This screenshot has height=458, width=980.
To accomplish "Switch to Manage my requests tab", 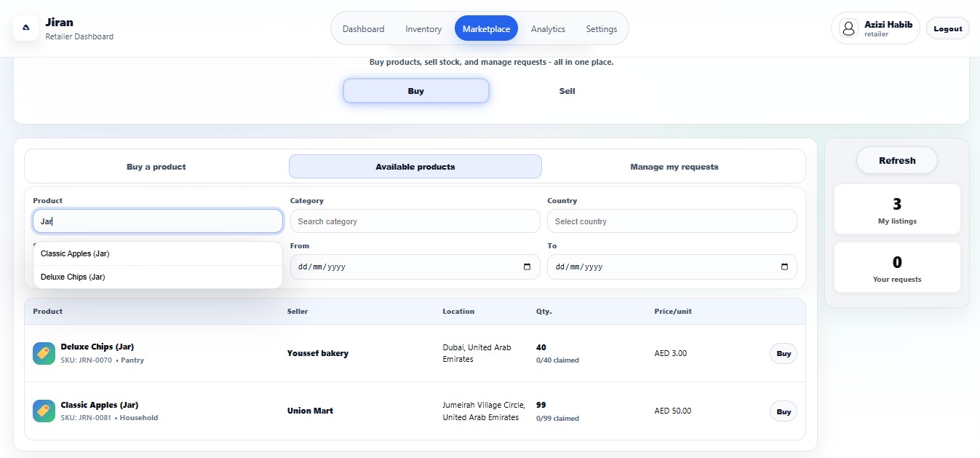I will pos(674,167).
